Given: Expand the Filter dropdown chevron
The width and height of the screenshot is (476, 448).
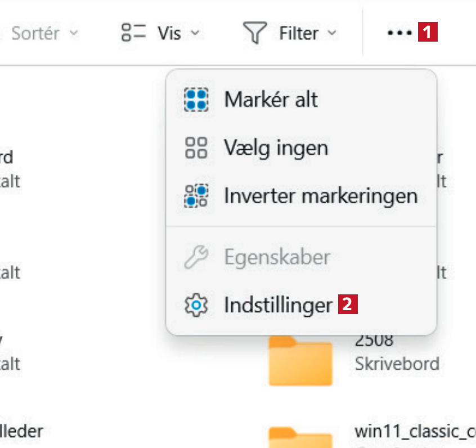Looking at the screenshot, I should point(332,33).
